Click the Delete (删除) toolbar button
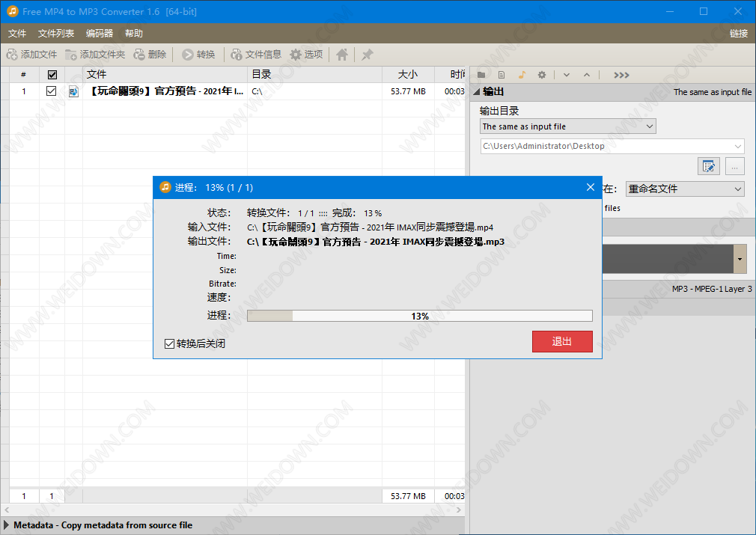 tap(150, 55)
